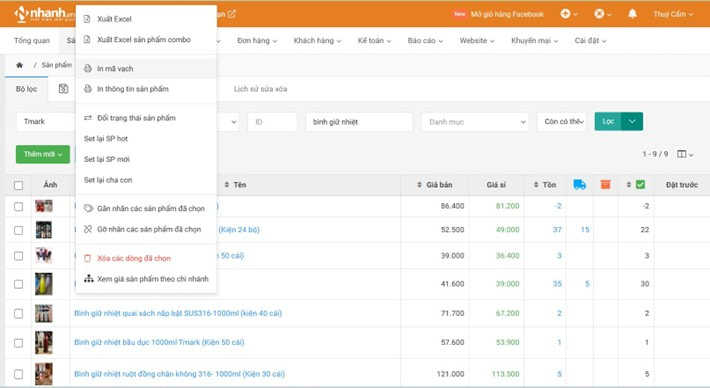Image resolution: width=710 pixels, height=388 pixels.
Task: Click the home breadcrumb icon
Action: (x=19, y=65)
